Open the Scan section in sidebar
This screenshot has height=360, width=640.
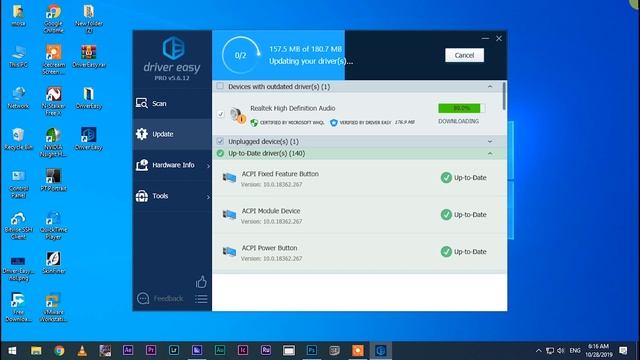click(172, 103)
